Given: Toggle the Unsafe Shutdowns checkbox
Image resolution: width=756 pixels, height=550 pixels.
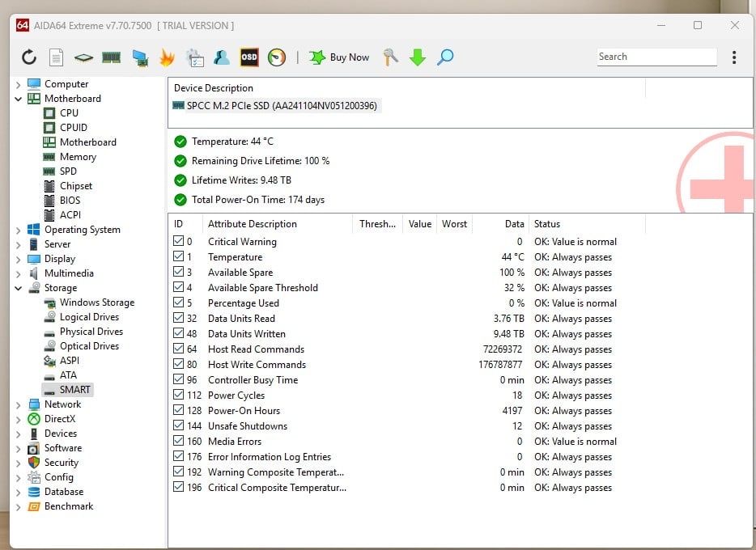Looking at the screenshot, I should 178,425.
